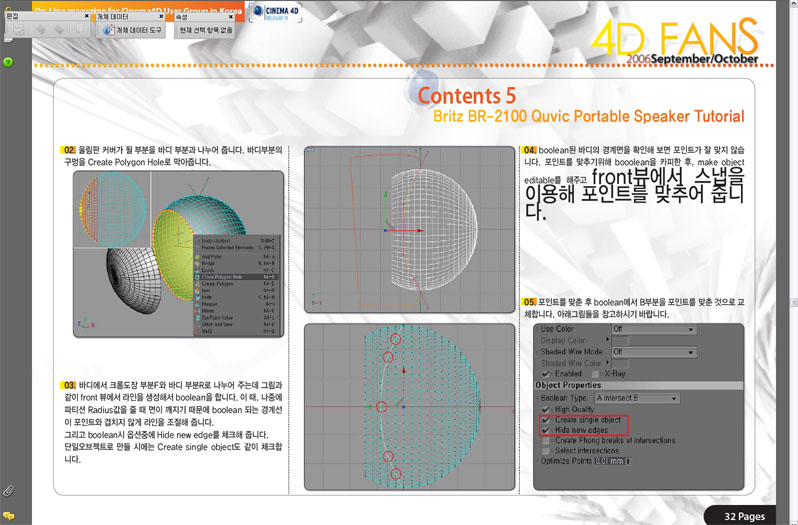
Task: Enable Create Phong breaks at intersections
Action: [546, 441]
